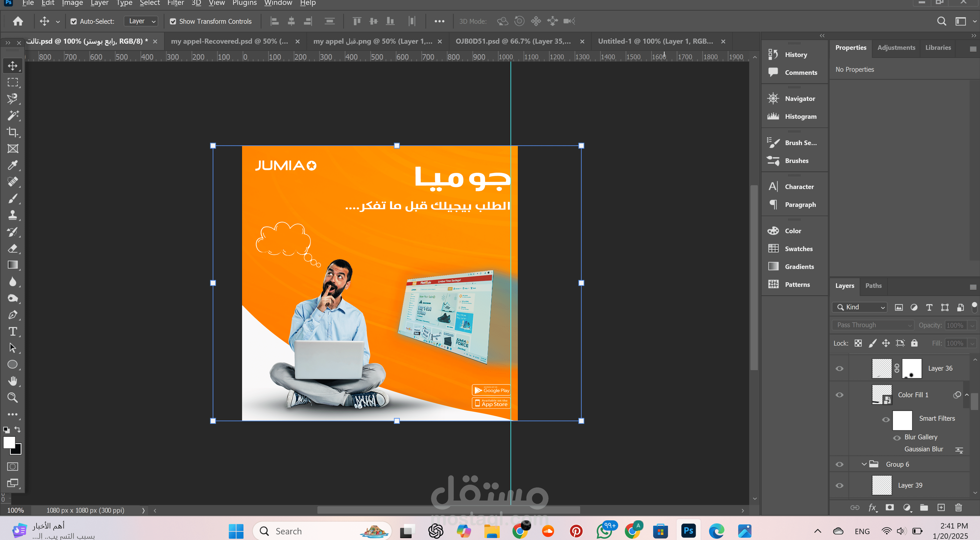Select the Hand tool

(13, 381)
